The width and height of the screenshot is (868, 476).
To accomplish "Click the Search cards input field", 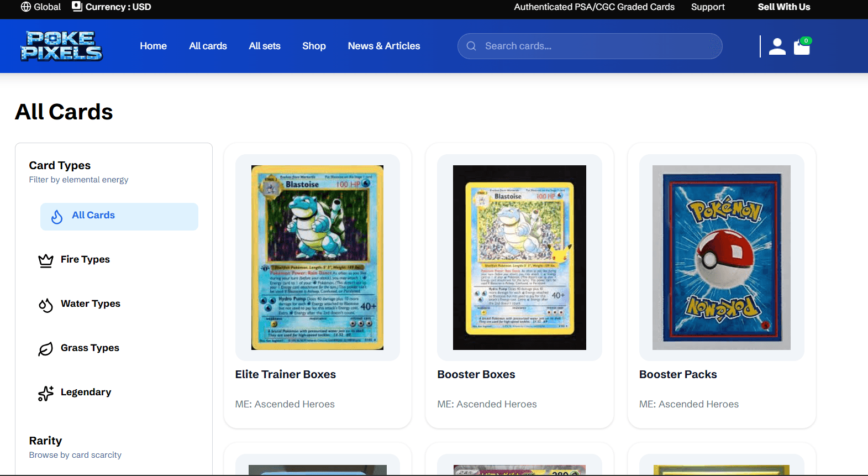I will click(x=590, y=46).
